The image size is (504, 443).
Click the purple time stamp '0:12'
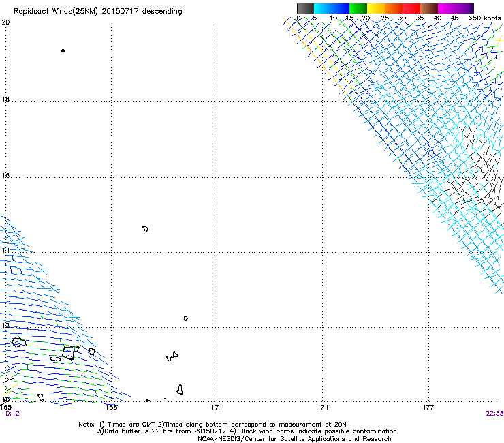click(x=12, y=414)
